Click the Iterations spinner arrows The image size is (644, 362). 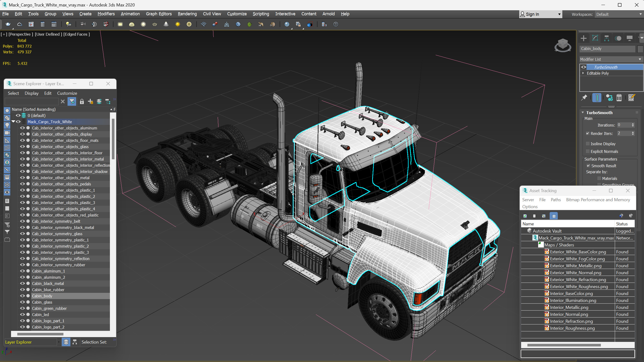coord(633,125)
